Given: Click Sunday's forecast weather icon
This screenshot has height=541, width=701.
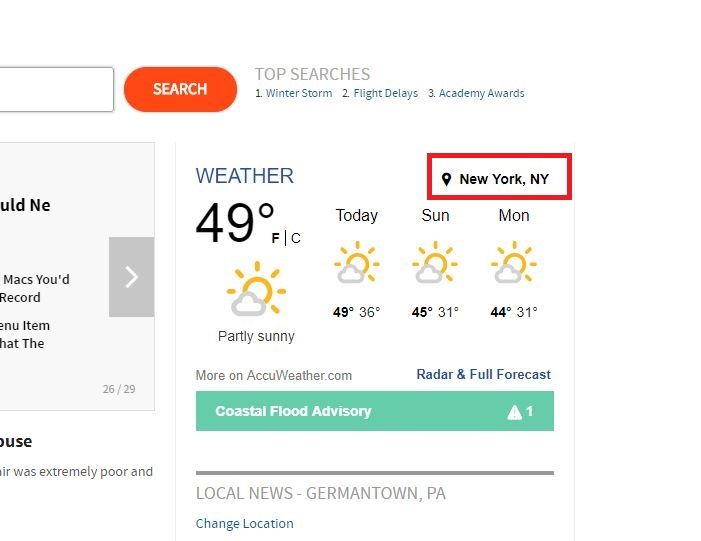Looking at the screenshot, I should (x=435, y=265).
